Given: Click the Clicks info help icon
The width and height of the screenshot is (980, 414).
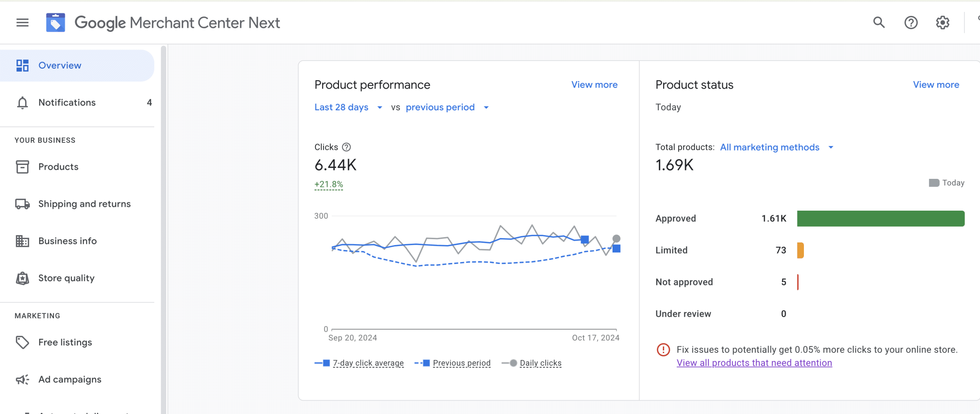Looking at the screenshot, I should coord(346,147).
